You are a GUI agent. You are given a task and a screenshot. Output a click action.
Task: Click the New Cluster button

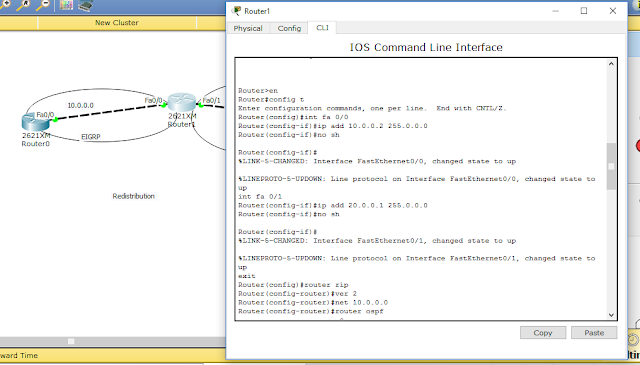[x=117, y=23]
